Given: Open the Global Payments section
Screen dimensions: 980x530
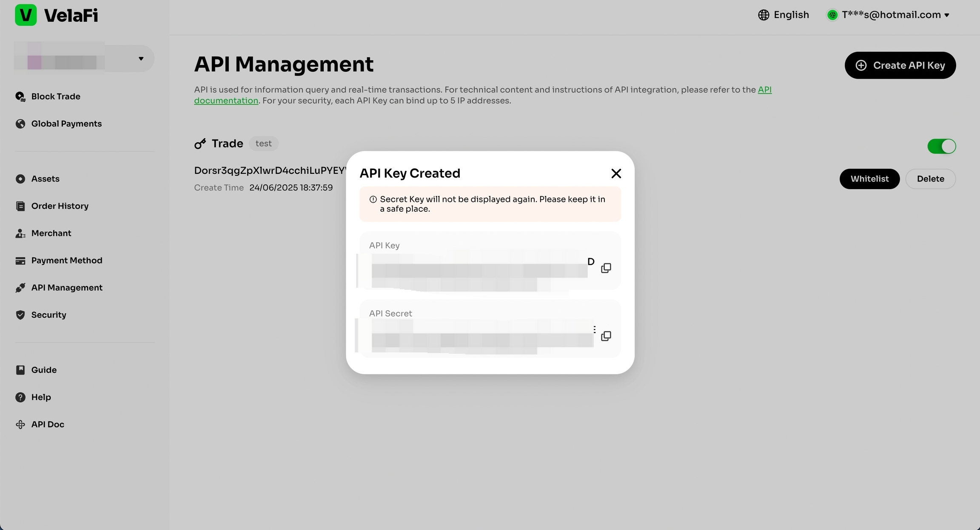Looking at the screenshot, I should 66,124.
